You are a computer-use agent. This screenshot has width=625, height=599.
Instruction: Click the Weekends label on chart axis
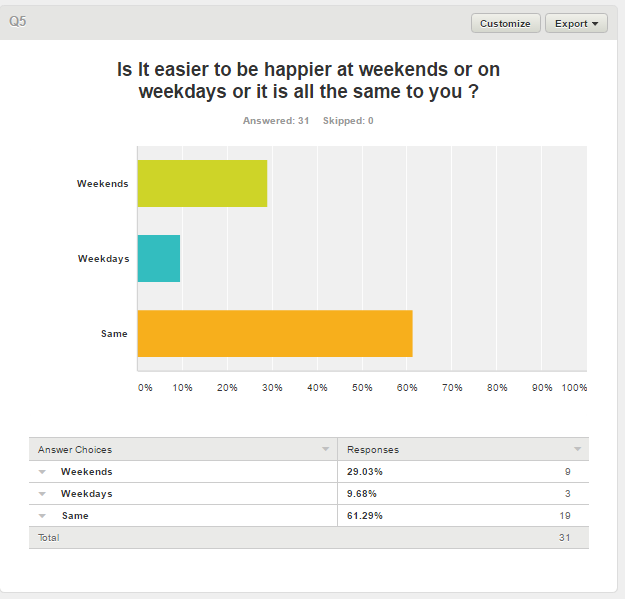[102, 184]
